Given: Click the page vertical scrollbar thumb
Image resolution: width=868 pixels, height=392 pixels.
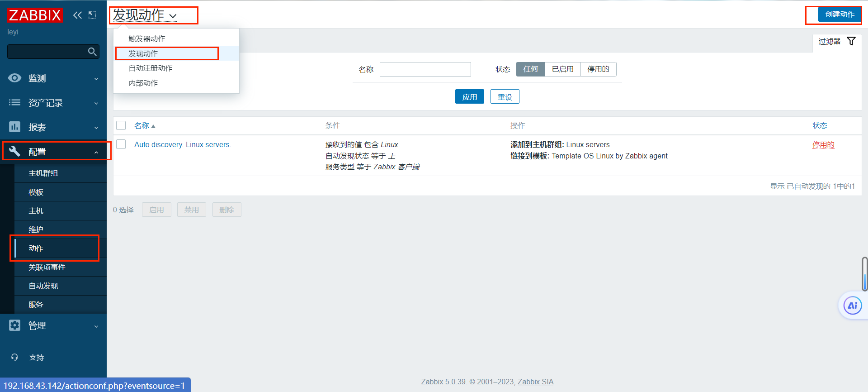Looking at the screenshot, I should pyautogui.click(x=865, y=274).
